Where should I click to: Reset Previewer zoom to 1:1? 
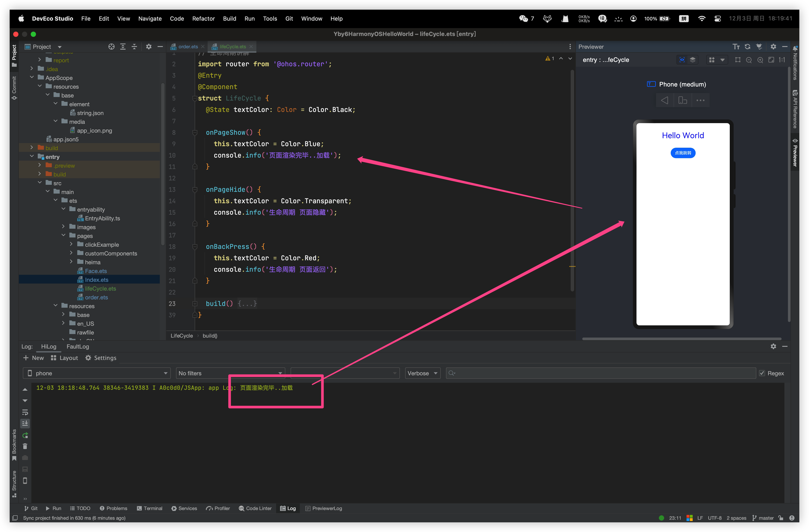coord(782,60)
